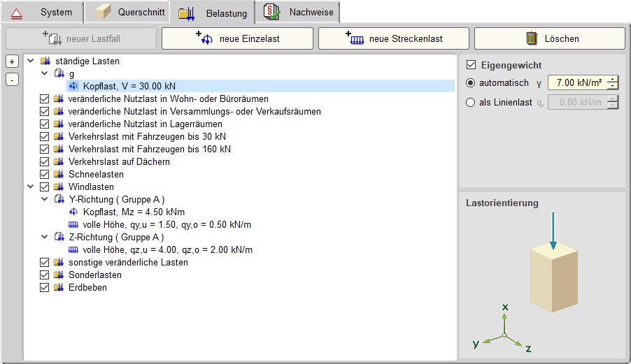Uncheck the Erdbeben load category checkbox

[45, 287]
